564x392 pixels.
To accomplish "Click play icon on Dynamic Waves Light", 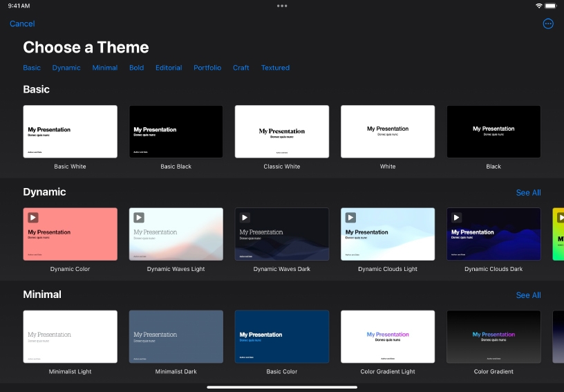I will (x=139, y=218).
